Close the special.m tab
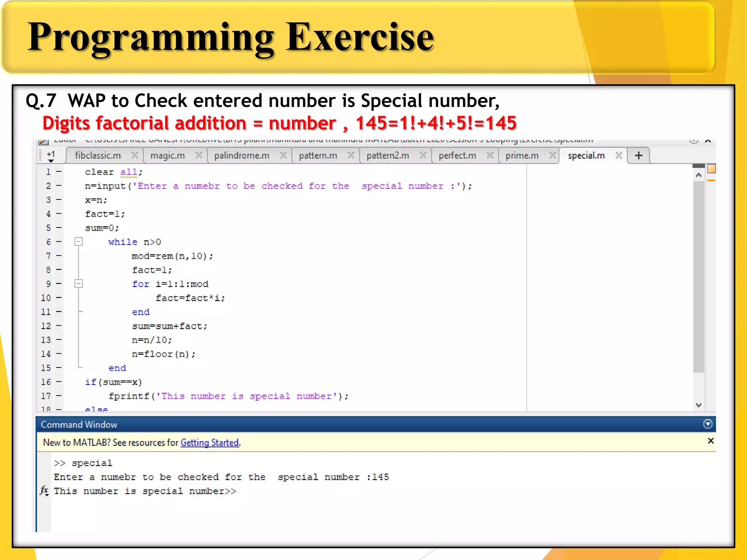Viewport: 747px width, 560px height. [x=619, y=156]
